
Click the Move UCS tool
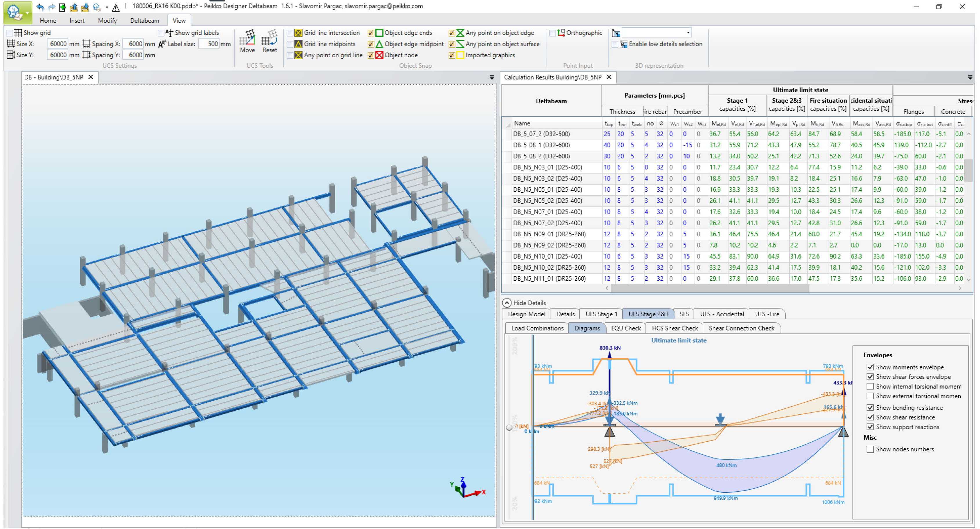tap(248, 41)
